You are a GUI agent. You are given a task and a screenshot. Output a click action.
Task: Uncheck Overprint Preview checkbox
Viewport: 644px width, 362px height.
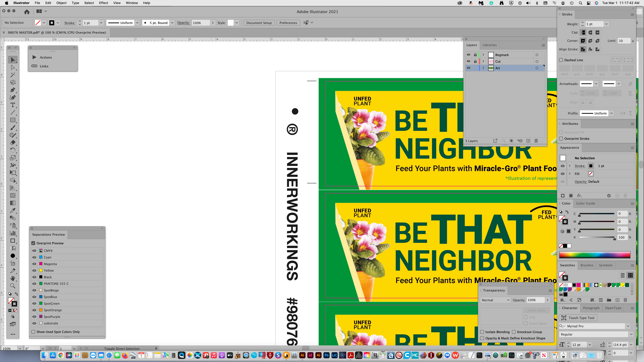pyautogui.click(x=33, y=243)
